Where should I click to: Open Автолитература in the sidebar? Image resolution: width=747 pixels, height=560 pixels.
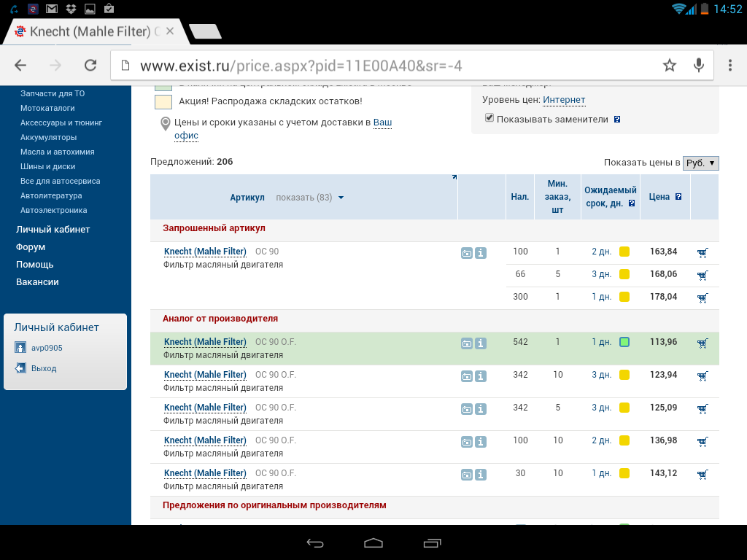[51, 195]
